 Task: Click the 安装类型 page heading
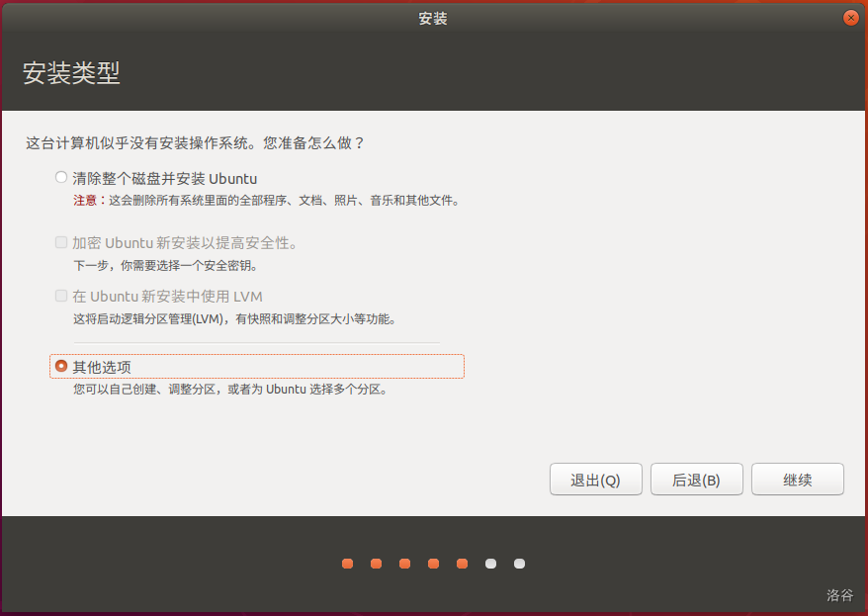tap(71, 74)
